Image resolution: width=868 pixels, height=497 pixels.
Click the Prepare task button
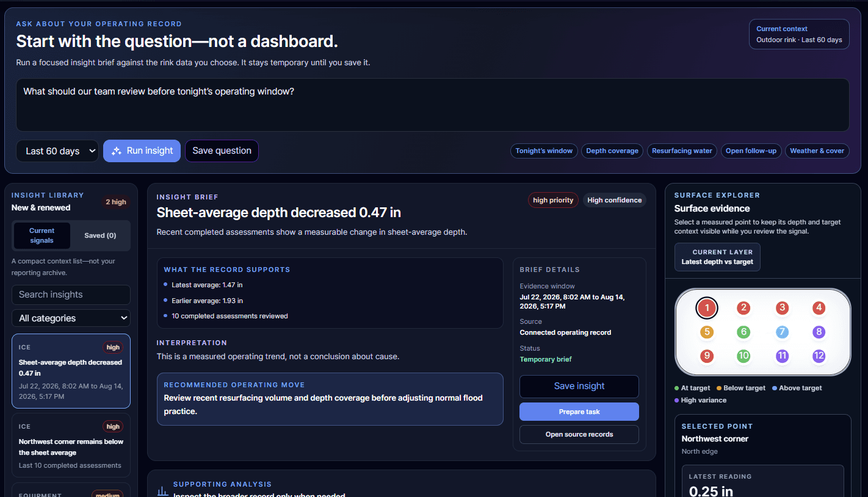click(x=579, y=412)
